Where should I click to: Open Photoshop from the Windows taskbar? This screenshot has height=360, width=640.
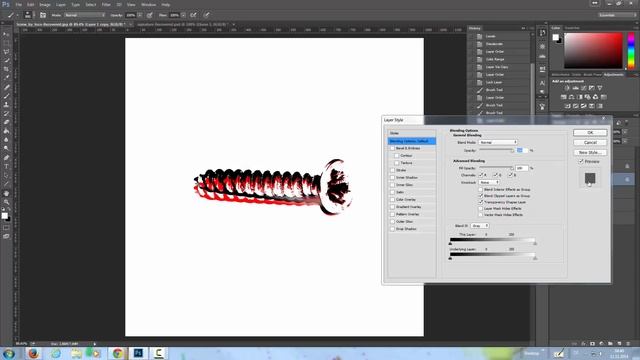click(x=138, y=353)
